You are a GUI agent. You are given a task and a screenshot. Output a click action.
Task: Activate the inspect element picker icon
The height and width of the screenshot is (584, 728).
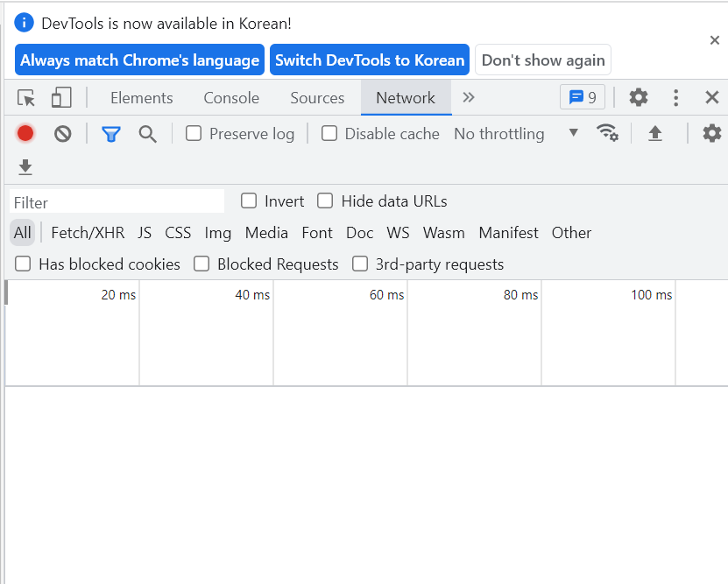[x=26, y=98]
